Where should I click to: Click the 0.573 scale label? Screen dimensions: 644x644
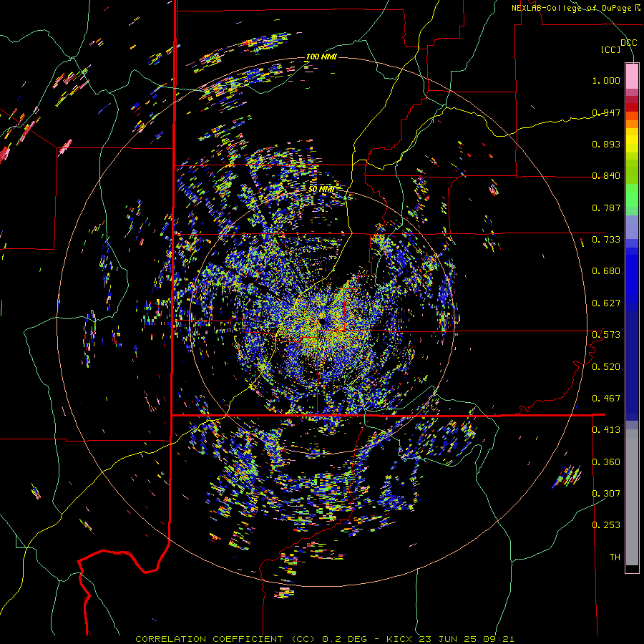(x=606, y=334)
